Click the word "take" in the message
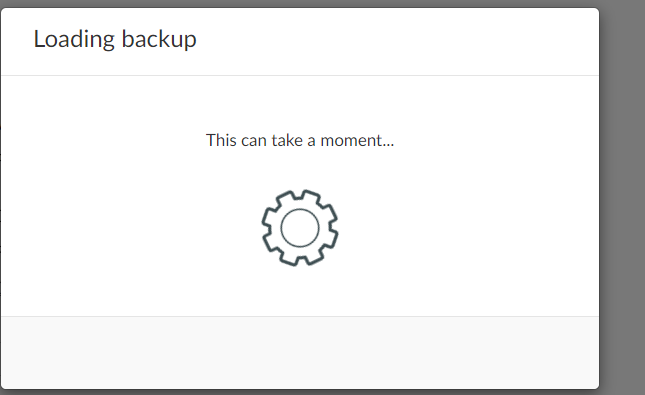Image resolution: width=645 pixels, height=395 pixels. (287, 140)
